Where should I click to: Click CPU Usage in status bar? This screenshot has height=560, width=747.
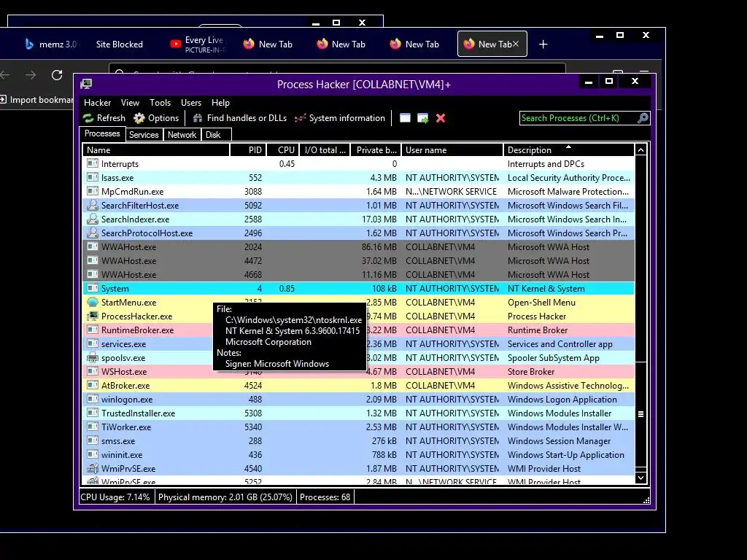coord(115,497)
